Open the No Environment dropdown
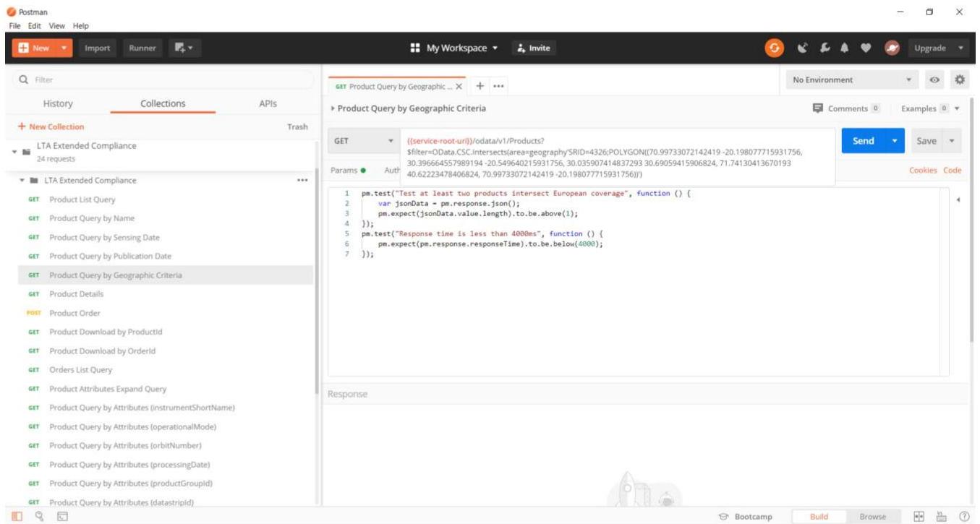 (852, 80)
